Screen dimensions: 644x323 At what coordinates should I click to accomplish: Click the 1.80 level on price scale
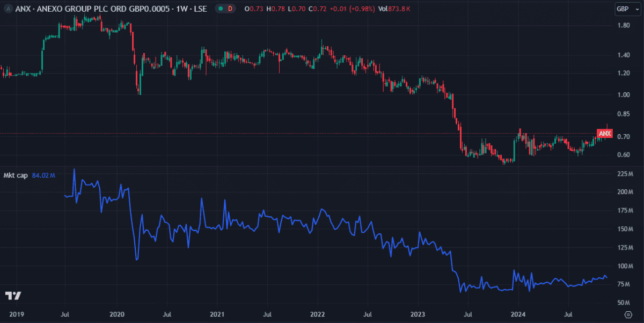pyautogui.click(x=623, y=25)
